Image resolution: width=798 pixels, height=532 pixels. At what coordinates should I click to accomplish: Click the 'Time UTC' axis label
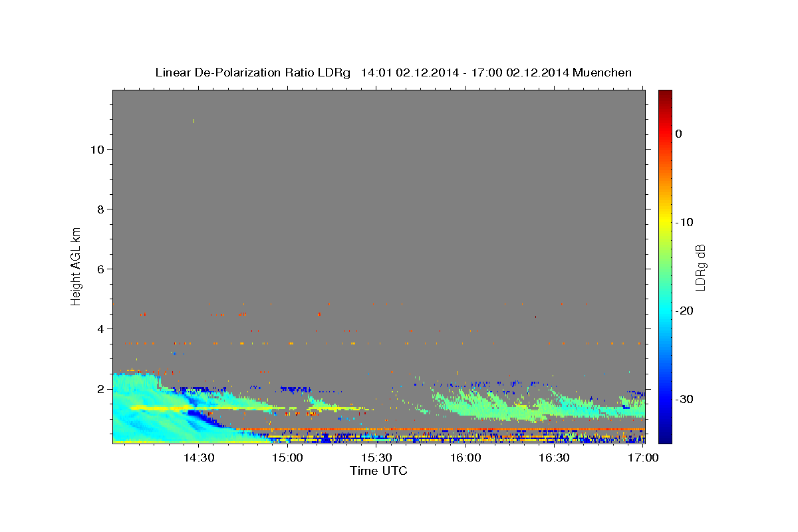378,471
